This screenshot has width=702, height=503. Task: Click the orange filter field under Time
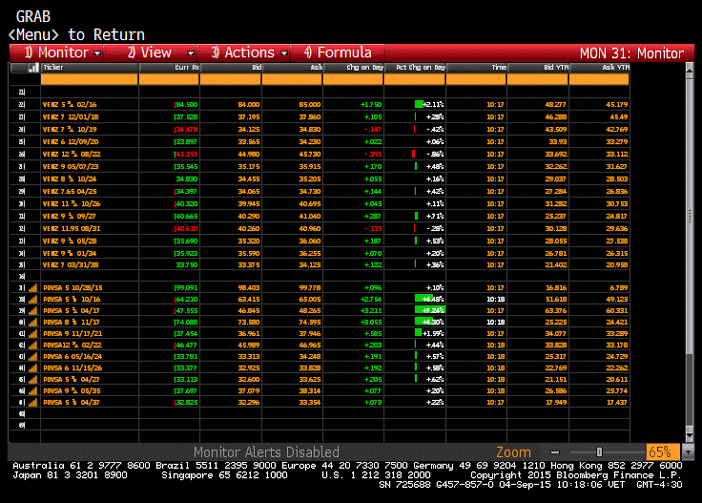click(x=476, y=80)
